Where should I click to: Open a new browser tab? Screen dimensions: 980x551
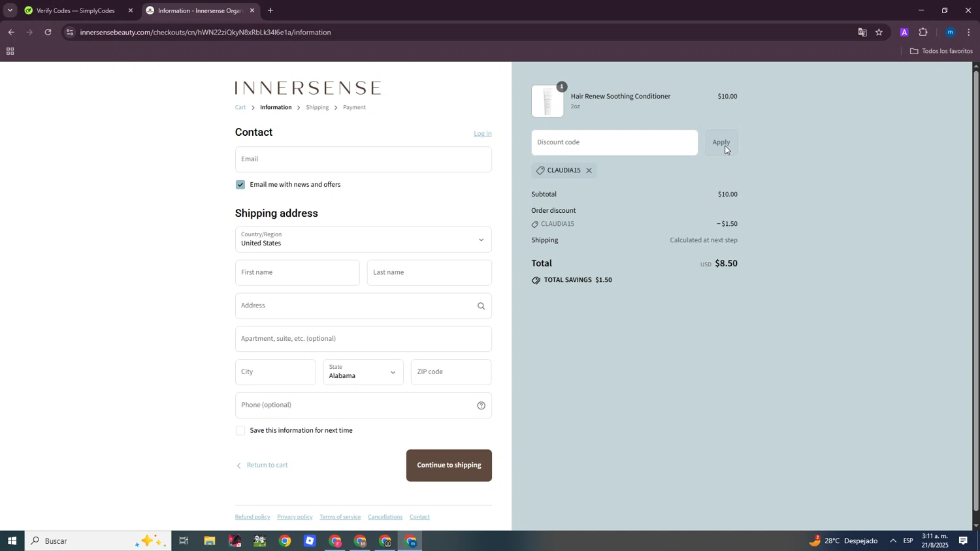[x=270, y=10]
